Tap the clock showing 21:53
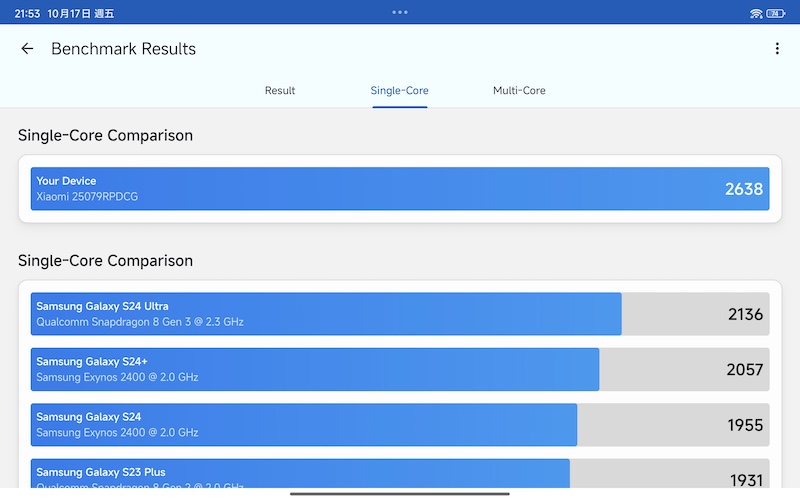This screenshot has width=800, height=500. point(27,13)
